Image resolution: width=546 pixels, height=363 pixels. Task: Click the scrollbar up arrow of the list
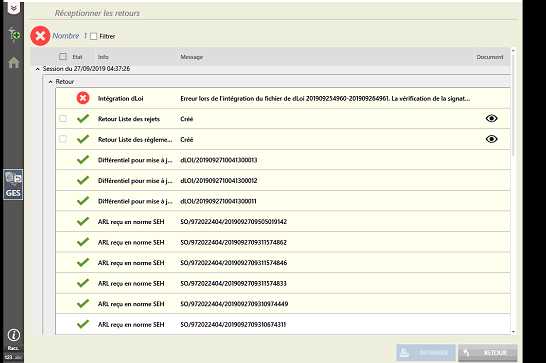pos(513,51)
